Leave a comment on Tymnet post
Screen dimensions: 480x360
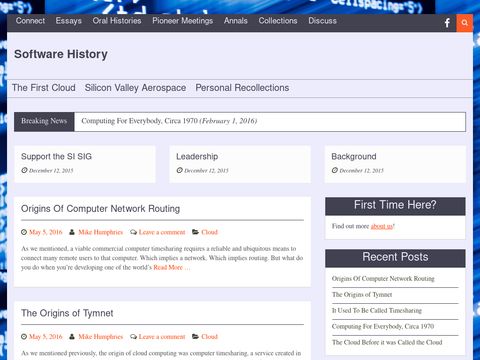tap(162, 337)
